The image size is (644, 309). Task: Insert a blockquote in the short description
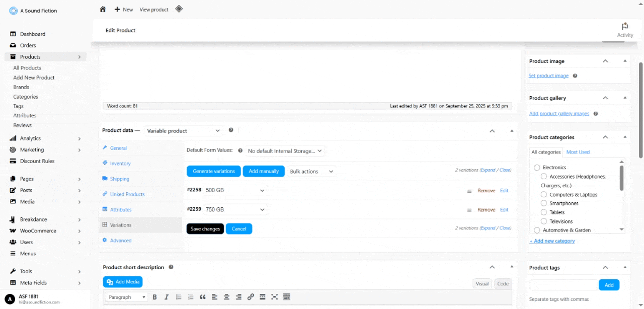pos(203,297)
